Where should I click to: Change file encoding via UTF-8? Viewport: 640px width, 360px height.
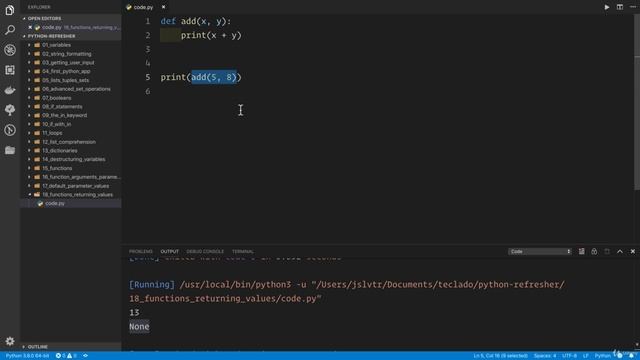click(569, 356)
